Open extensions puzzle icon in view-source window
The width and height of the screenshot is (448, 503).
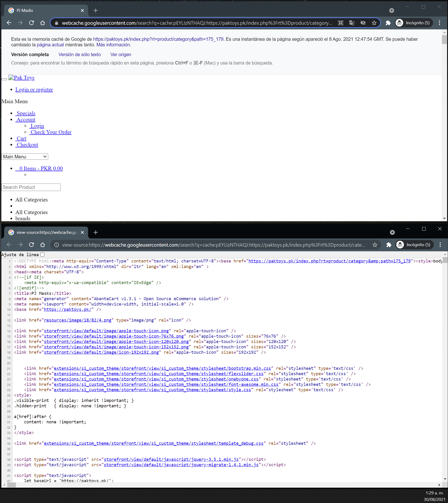389,245
